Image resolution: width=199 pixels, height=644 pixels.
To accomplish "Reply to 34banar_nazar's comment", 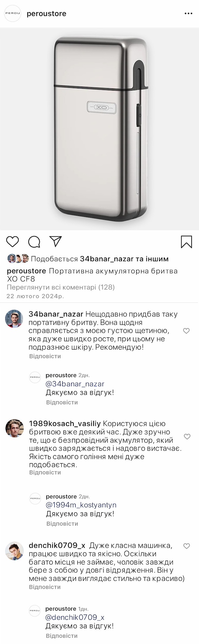I will click(45, 356).
